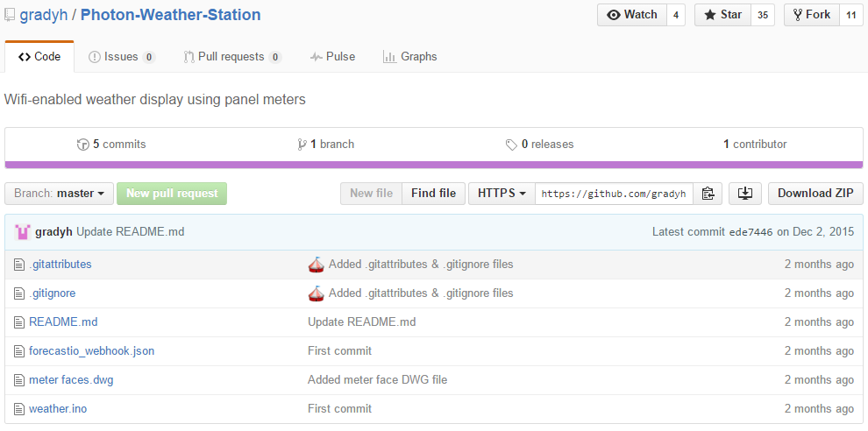Click the clone in desktop icon button
Image resolution: width=868 pixels, height=431 pixels.
pyautogui.click(x=745, y=193)
